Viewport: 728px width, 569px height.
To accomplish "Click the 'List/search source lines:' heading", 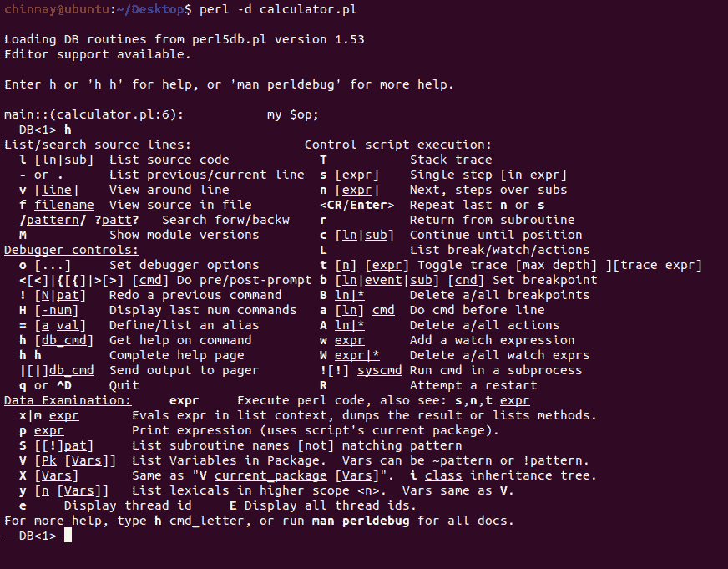I will coord(98,145).
